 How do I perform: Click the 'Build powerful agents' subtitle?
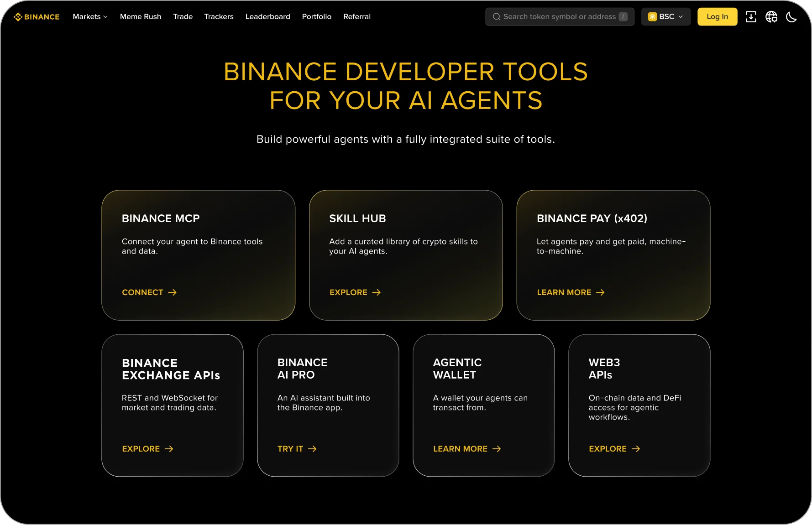pyautogui.click(x=406, y=139)
